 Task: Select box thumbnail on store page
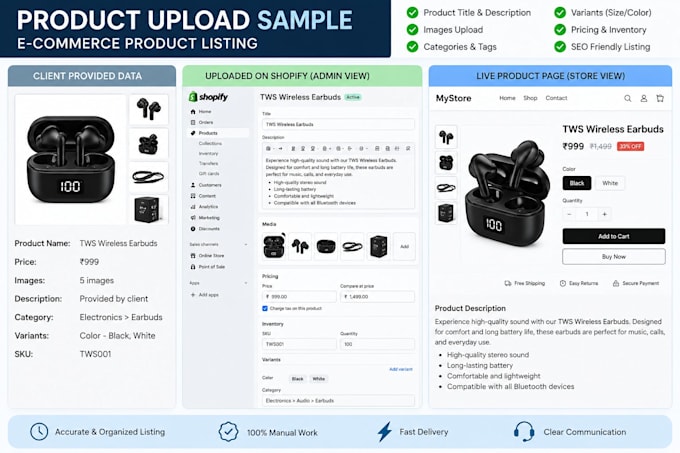pyautogui.click(x=446, y=213)
